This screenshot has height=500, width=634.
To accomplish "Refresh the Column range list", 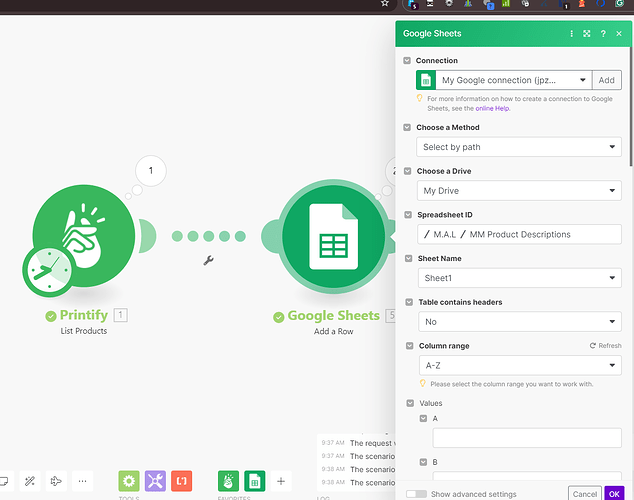I will click(x=605, y=346).
